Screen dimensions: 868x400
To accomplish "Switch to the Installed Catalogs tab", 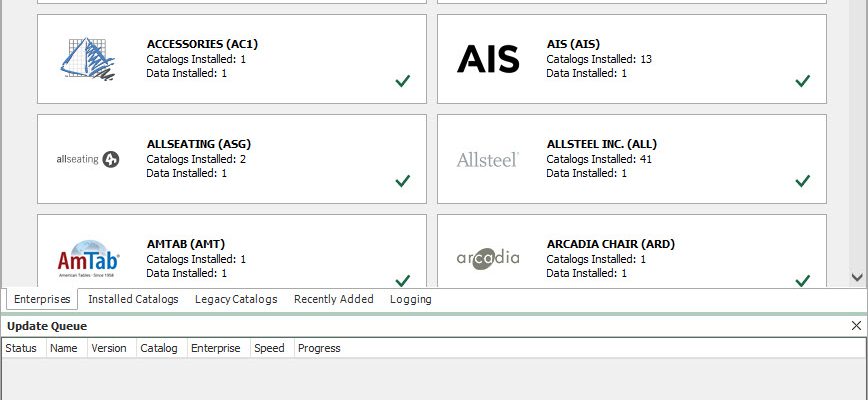I will pyautogui.click(x=133, y=299).
